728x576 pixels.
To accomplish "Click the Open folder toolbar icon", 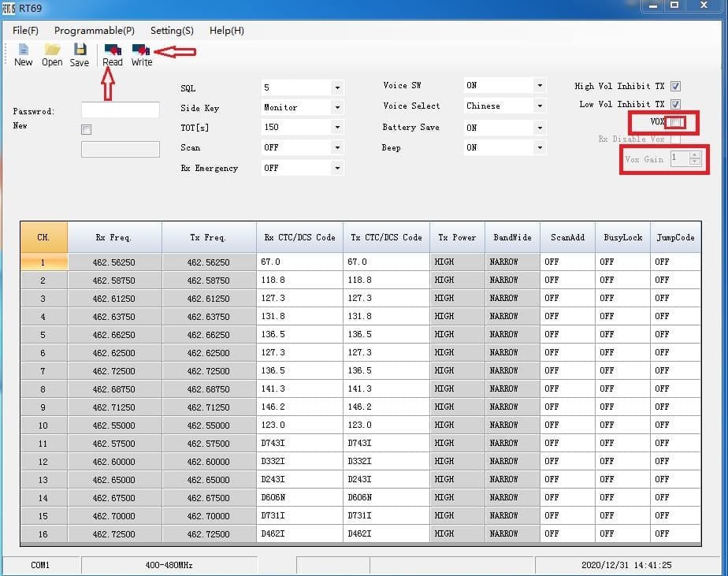I will pos(52,50).
